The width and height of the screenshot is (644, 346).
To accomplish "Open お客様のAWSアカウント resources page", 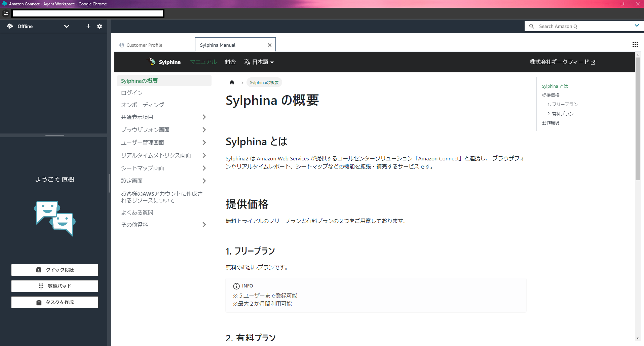I will click(162, 197).
